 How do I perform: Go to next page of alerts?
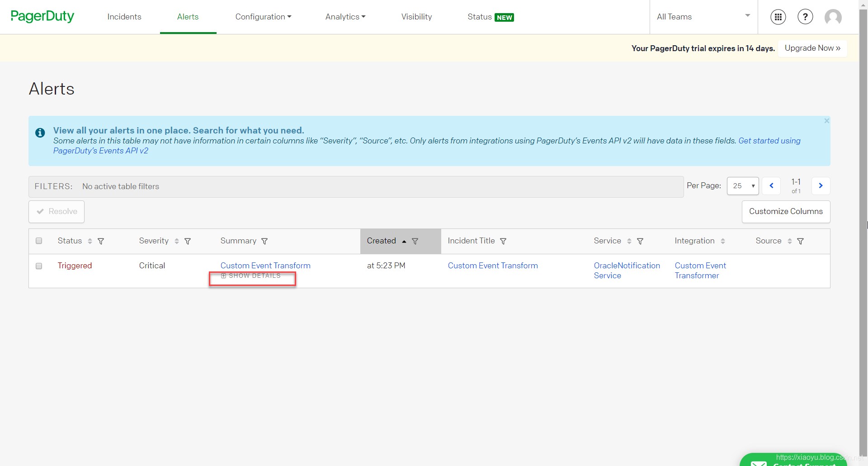[821, 185]
